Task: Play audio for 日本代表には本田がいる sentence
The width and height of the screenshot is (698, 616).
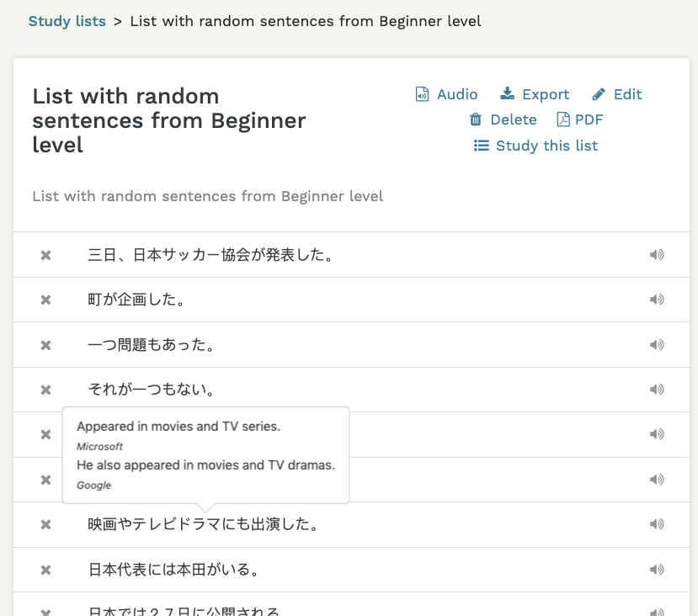Action: (x=657, y=570)
